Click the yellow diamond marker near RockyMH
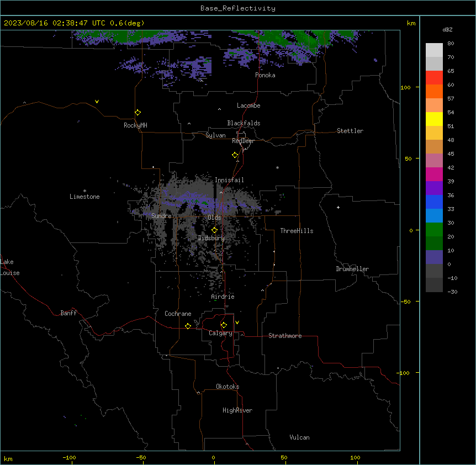Screen dimensions: 476x465 point(138,113)
